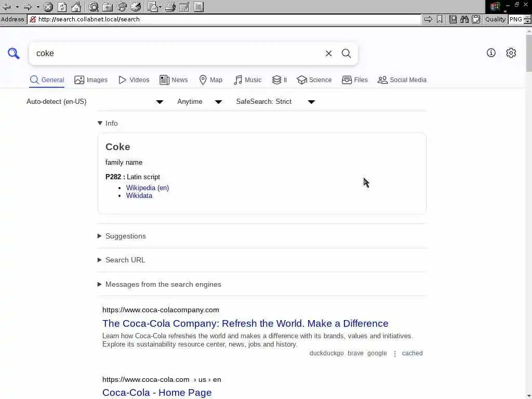The height and width of the screenshot is (399, 532).
Task: Reload the page with the Refresh icon
Action: pos(62,7)
